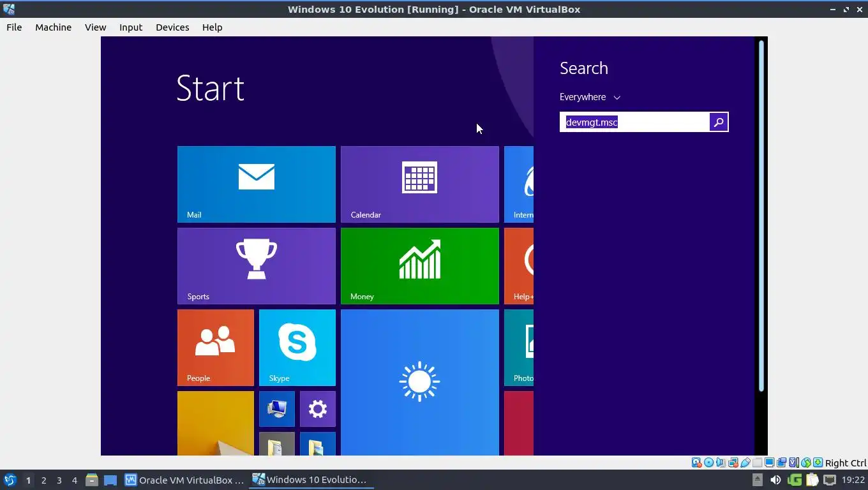
Task: Click the mouse integration globe indicator
Action: click(x=806, y=463)
